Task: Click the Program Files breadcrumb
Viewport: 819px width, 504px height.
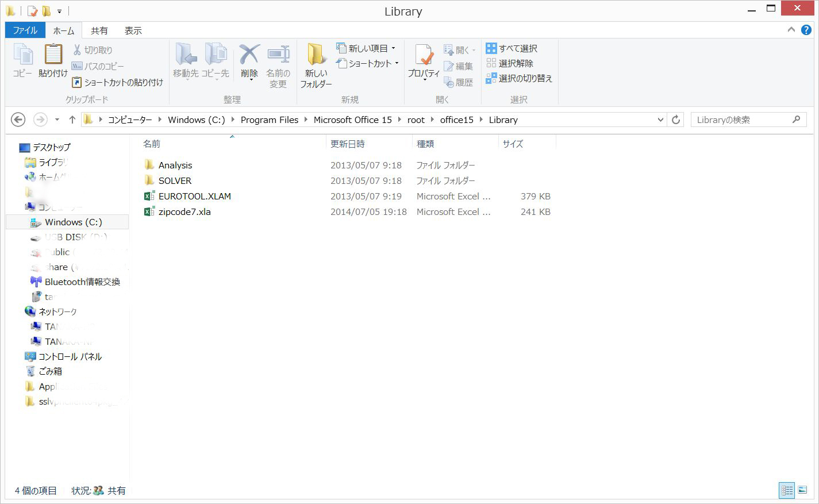Action: [270, 120]
